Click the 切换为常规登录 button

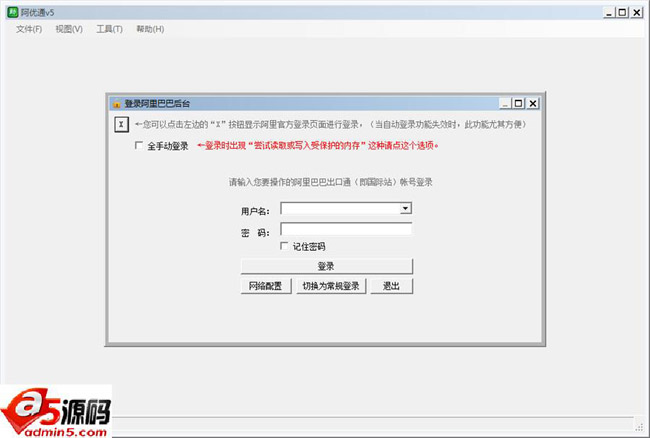click(x=331, y=286)
